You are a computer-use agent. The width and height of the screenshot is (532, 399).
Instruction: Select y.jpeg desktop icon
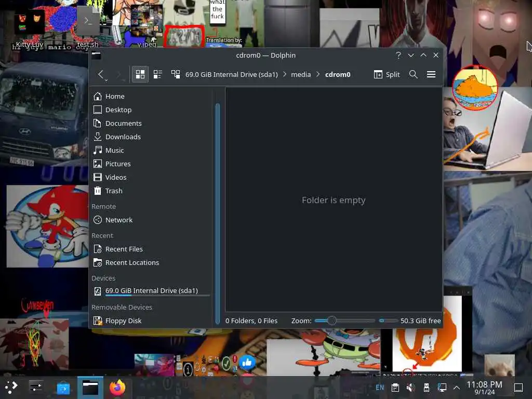(147, 26)
